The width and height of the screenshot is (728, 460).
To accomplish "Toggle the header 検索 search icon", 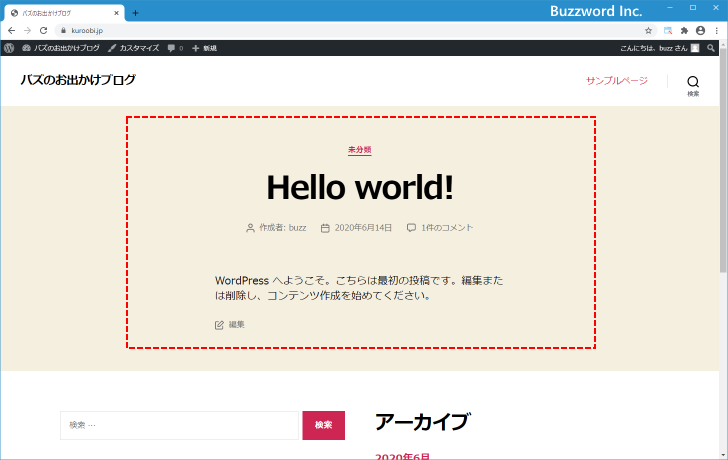I will click(693, 85).
